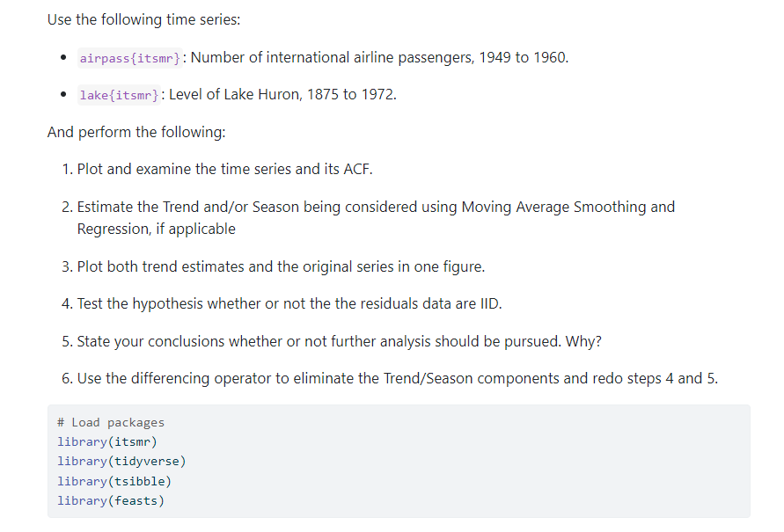Click the airpass{itsmr} inline code chip
Screen dimensions: 784x532
pyautogui.click(x=130, y=58)
